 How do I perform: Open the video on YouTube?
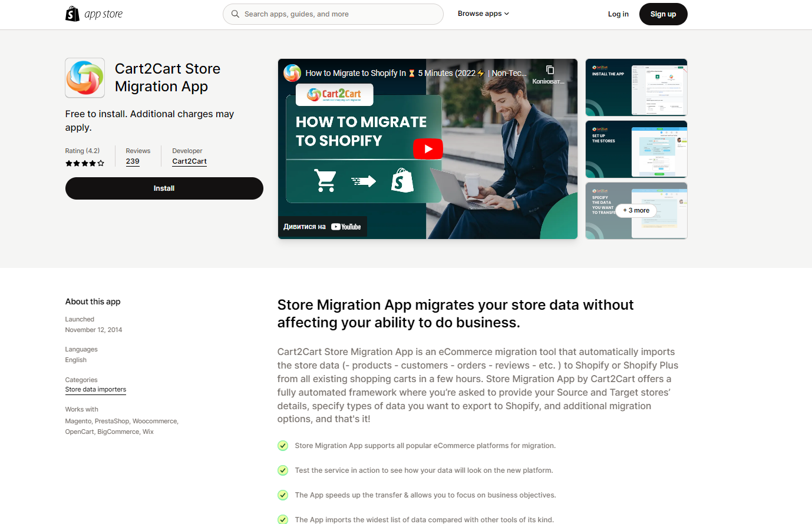pos(322,227)
